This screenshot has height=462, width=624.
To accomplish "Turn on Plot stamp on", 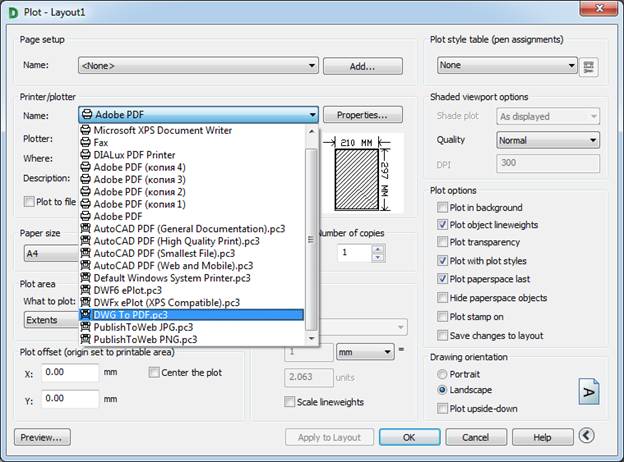I will [x=442, y=317].
